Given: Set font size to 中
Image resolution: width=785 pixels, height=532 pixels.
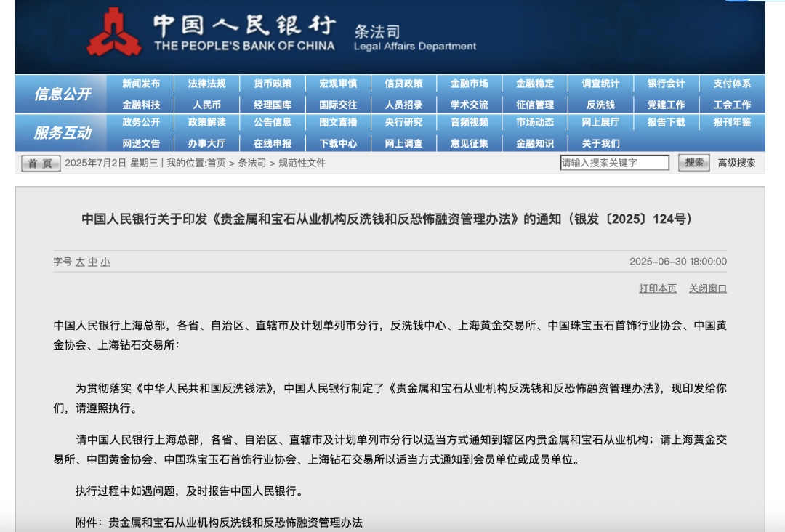Looking at the screenshot, I should pyautogui.click(x=92, y=262).
